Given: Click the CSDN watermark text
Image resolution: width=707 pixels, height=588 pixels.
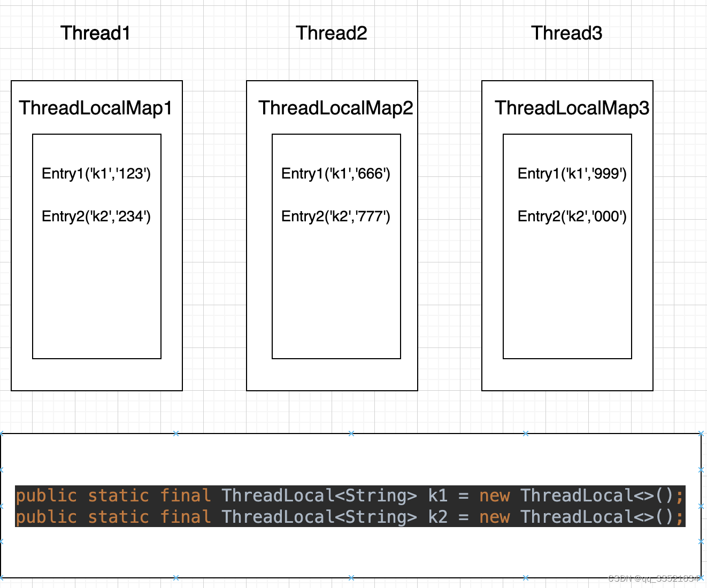Looking at the screenshot, I should (654, 577).
